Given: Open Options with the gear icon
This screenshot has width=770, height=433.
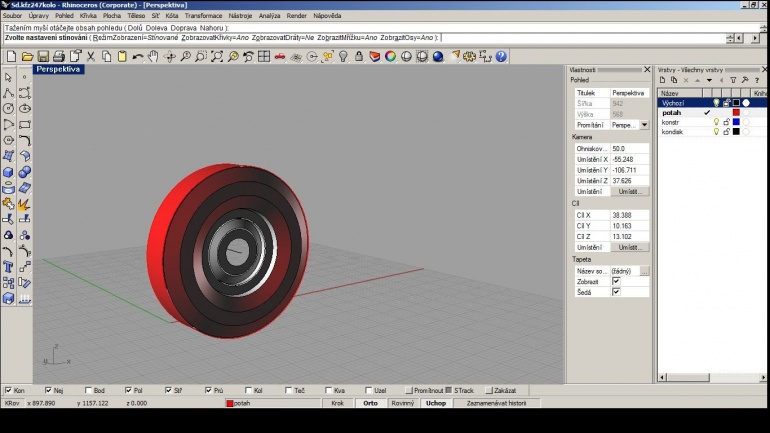Looking at the screenshot, I should [x=469, y=56].
